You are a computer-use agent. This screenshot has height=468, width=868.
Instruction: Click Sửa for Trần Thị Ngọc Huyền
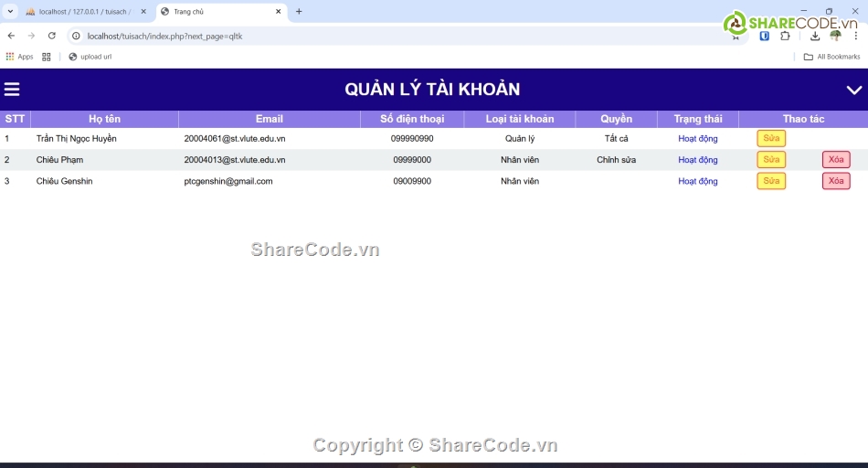coord(771,138)
